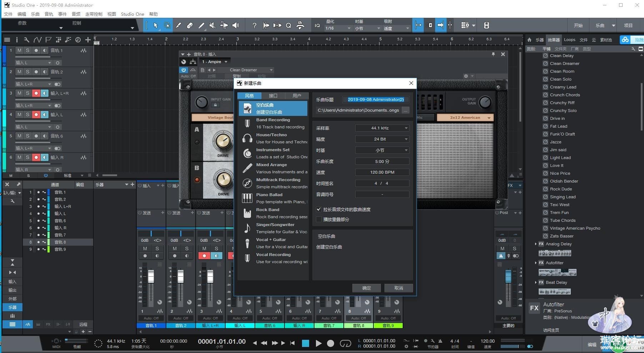644x353 pixels.
Task: Toggle the Loop transport button
Action: coord(345,343)
